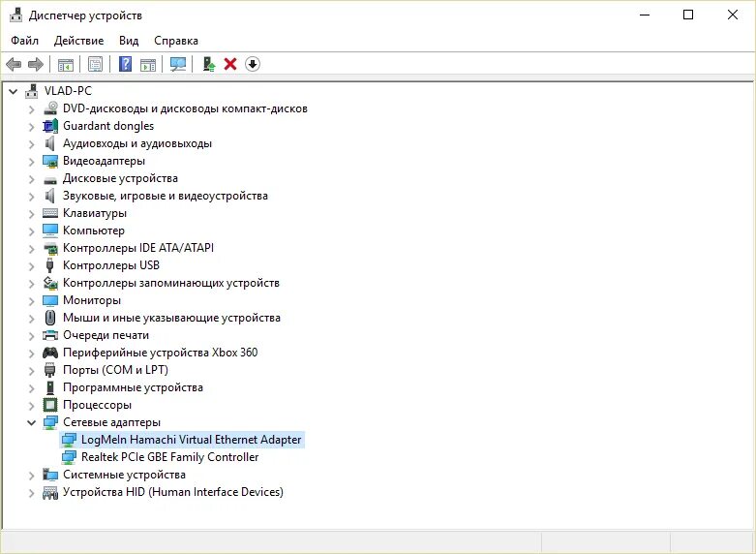This screenshot has width=756, height=554.
Task: Expand Контроллеры IDE ATA/ATAPI node
Action: coord(32,249)
